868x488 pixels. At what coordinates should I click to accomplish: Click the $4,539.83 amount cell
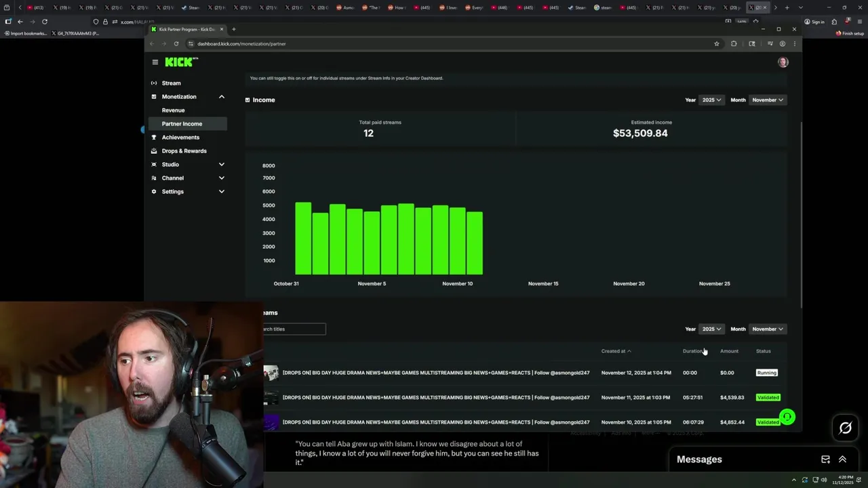click(732, 398)
